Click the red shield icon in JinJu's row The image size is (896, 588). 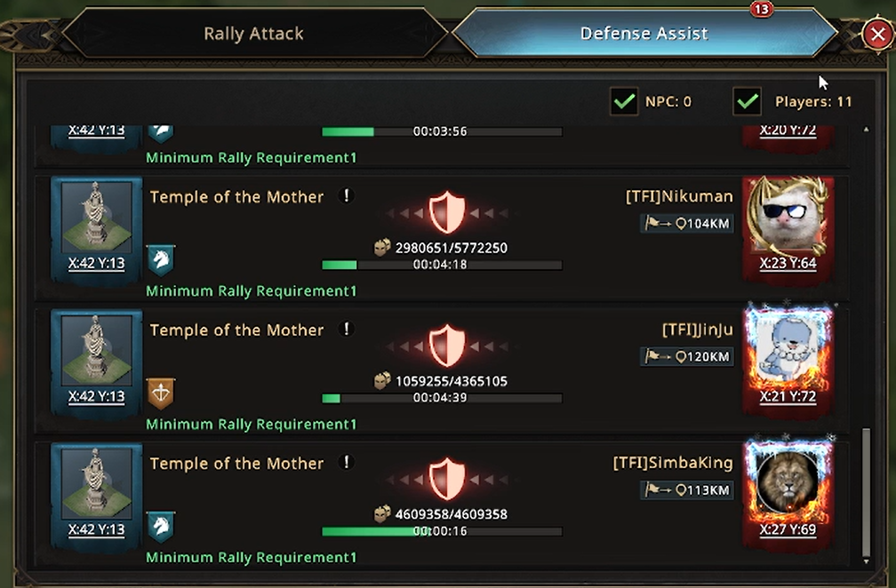click(x=447, y=346)
